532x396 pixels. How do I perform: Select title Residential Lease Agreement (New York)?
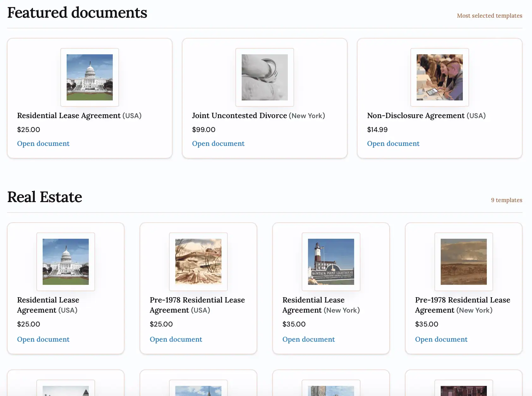pyautogui.click(x=321, y=305)
